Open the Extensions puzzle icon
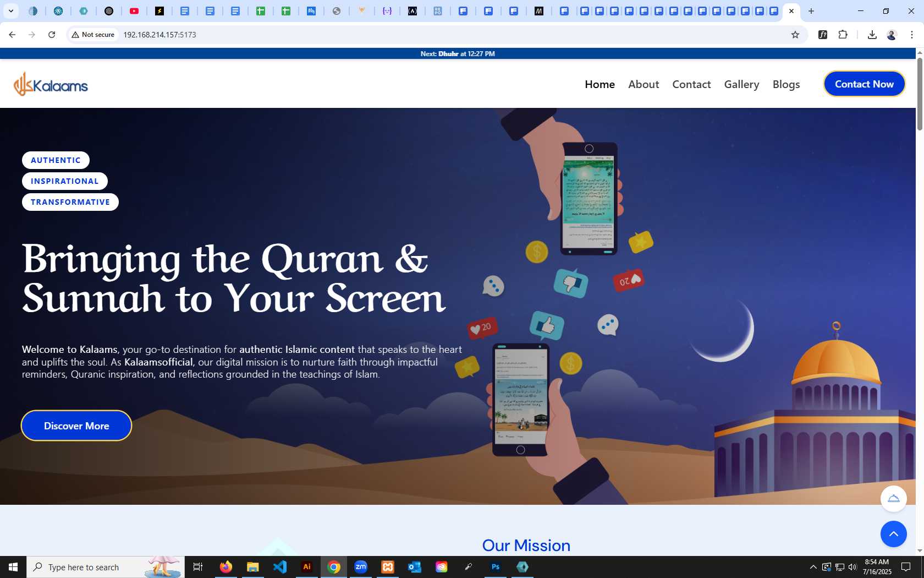The image size is (924, 578). tap(843, 35)
